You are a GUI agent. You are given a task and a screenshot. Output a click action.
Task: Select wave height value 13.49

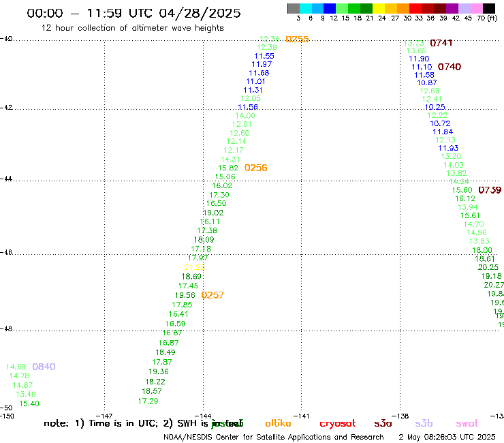coord(26,394)
